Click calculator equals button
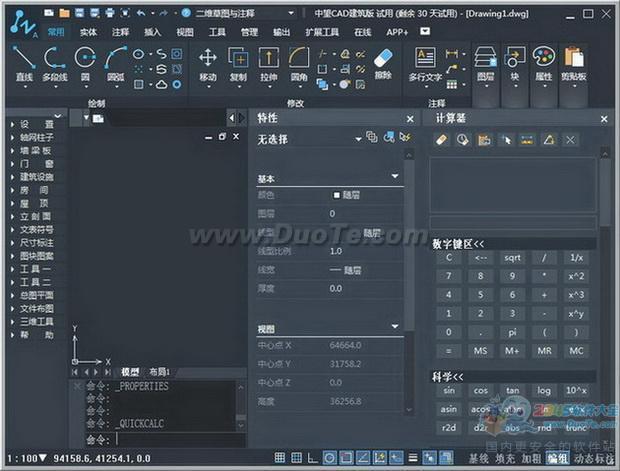The image size is (620, 471). [448, 351]
